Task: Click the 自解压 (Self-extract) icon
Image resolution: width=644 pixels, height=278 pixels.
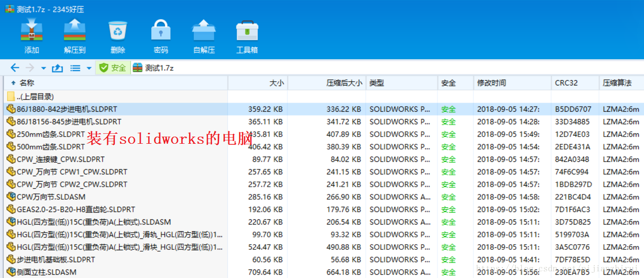Action: [204, 31]
